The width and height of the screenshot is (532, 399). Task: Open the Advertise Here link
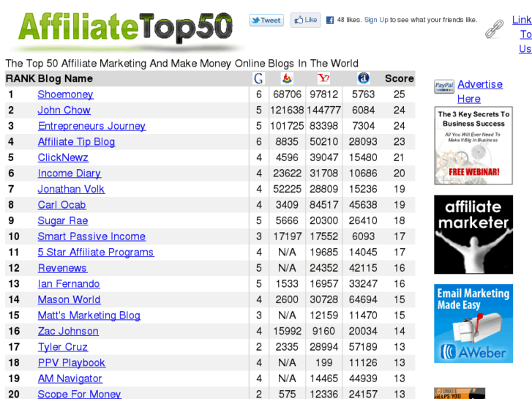(x=480, y=92)
